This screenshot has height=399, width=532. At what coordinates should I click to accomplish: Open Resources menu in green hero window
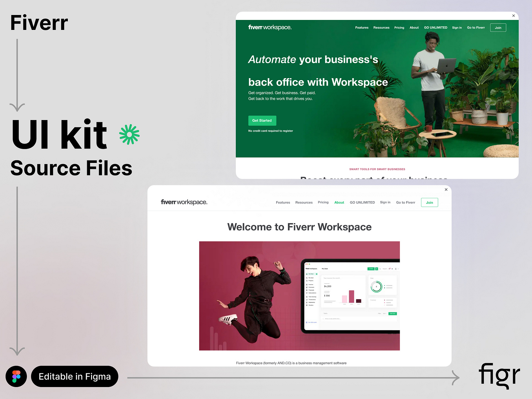tap(381, 28)
